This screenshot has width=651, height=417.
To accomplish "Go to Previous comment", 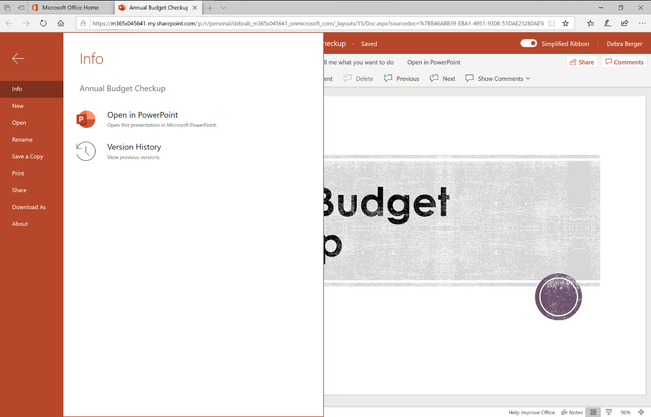I will (x=401, y=78).
